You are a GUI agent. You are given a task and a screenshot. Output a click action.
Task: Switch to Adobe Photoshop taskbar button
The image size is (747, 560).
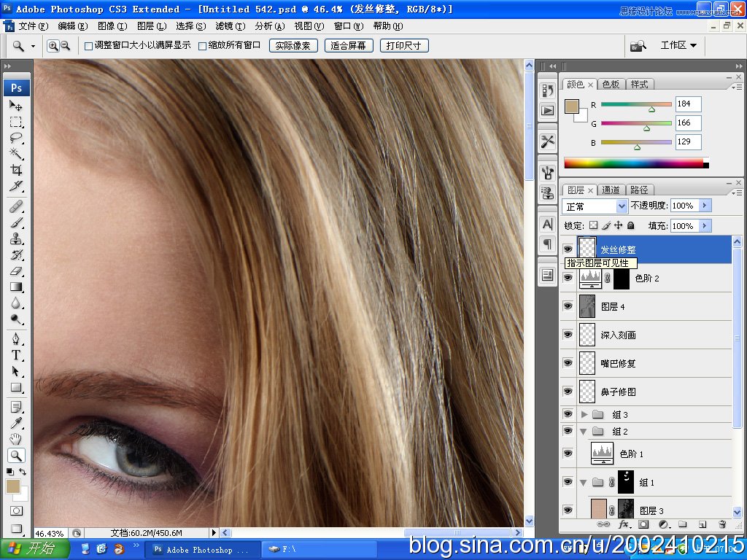point(201,550)
